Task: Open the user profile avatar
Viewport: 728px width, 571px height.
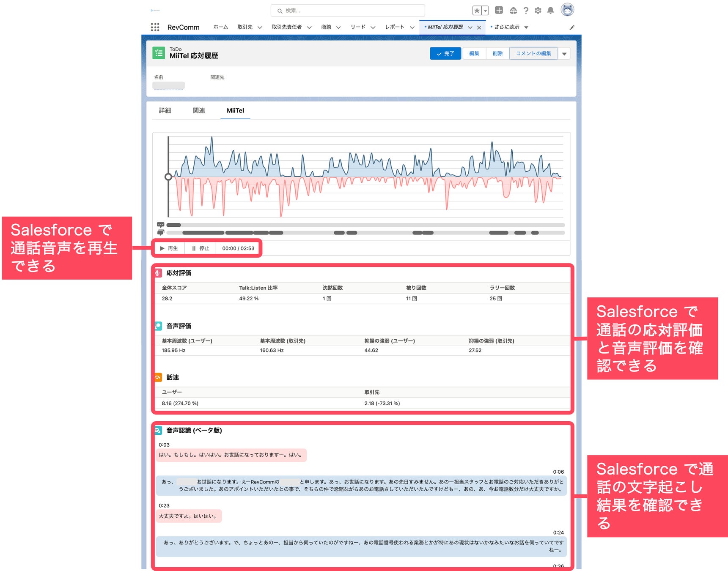Action: (567, 10)
